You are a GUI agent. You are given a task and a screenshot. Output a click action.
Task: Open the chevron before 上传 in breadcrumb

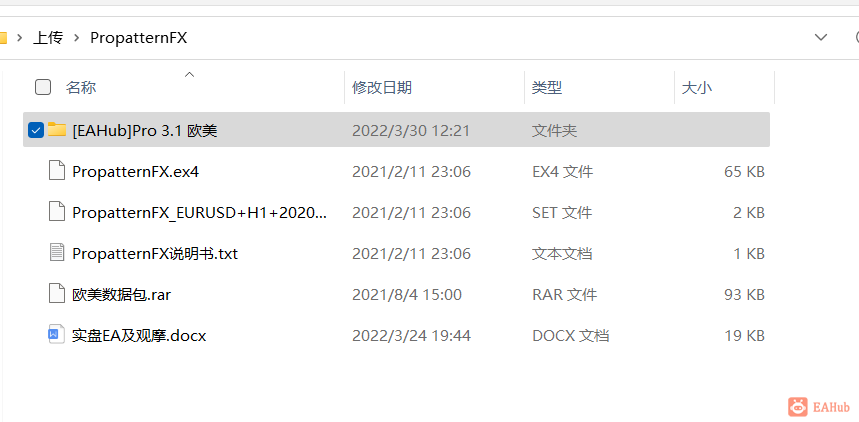[x=20, y=38]
